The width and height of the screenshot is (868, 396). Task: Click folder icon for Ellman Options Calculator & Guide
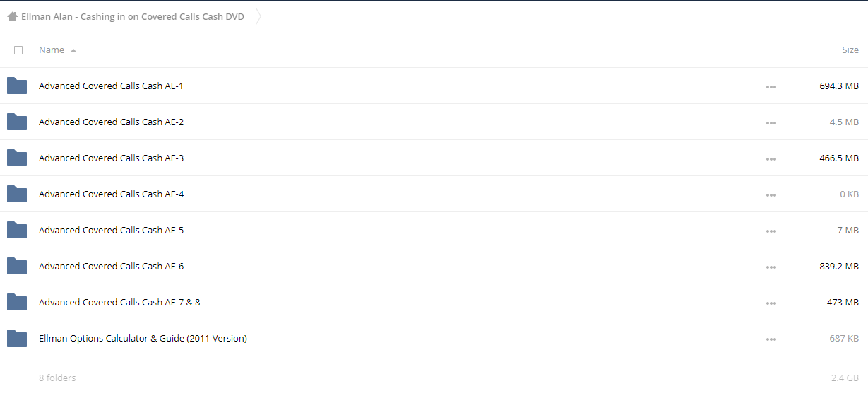point(17,338)
